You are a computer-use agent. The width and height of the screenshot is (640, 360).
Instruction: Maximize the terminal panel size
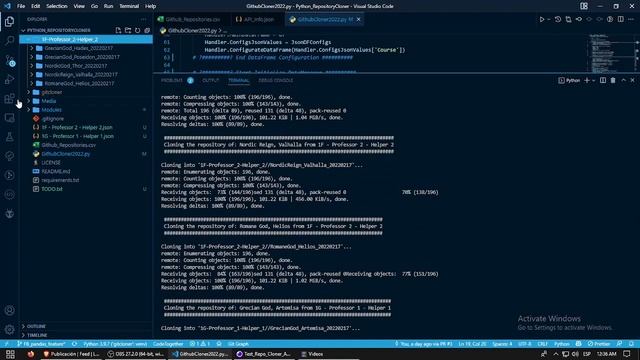click(623, 80)
